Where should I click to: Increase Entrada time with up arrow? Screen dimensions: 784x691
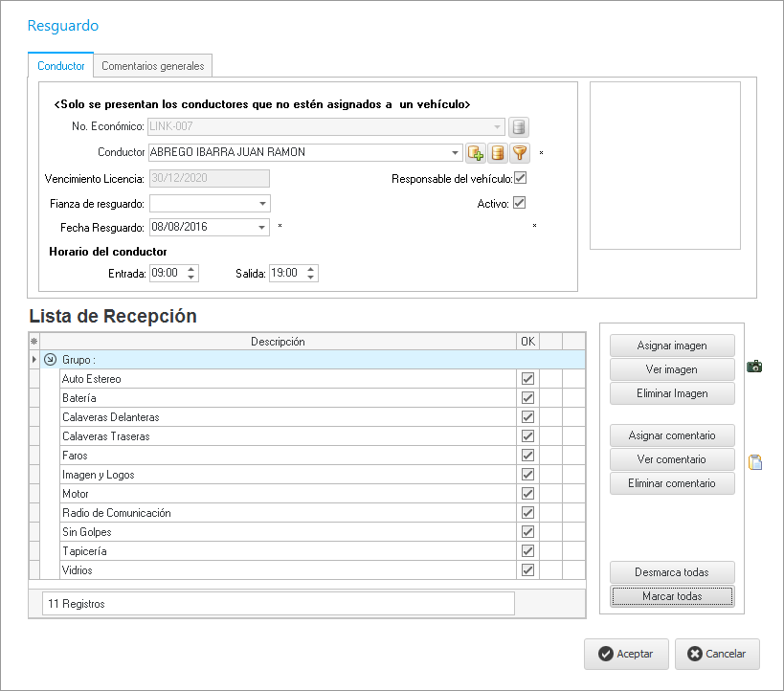coord(192,269)
